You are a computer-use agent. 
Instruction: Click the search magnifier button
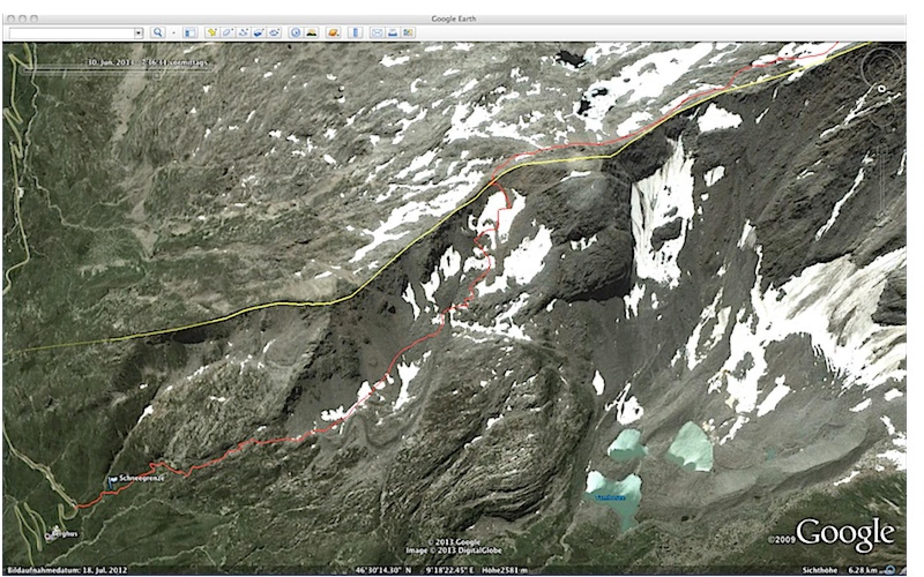pyautogui.click(x=158, y=33)
